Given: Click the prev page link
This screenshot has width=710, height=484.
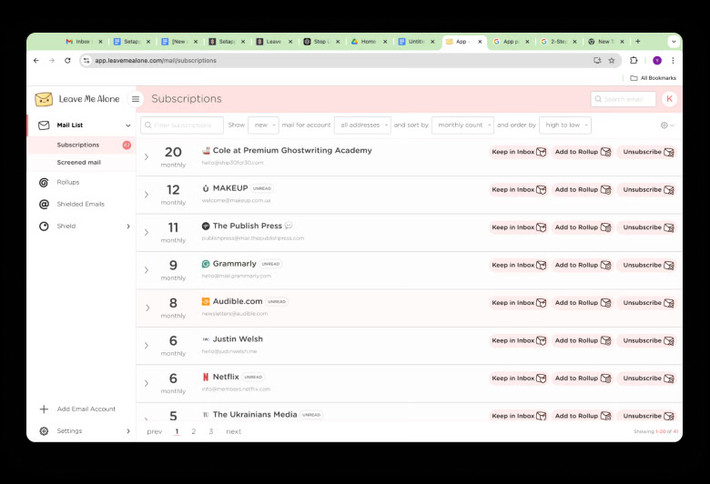Looking at the screenshot, I should click(x=154, y=431).
